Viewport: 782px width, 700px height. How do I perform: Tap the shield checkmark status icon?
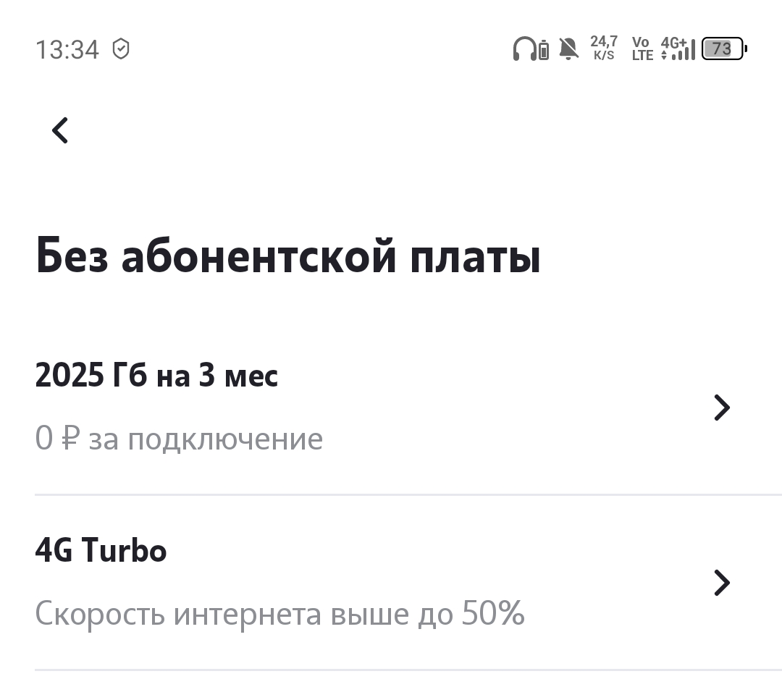(121, 49)
